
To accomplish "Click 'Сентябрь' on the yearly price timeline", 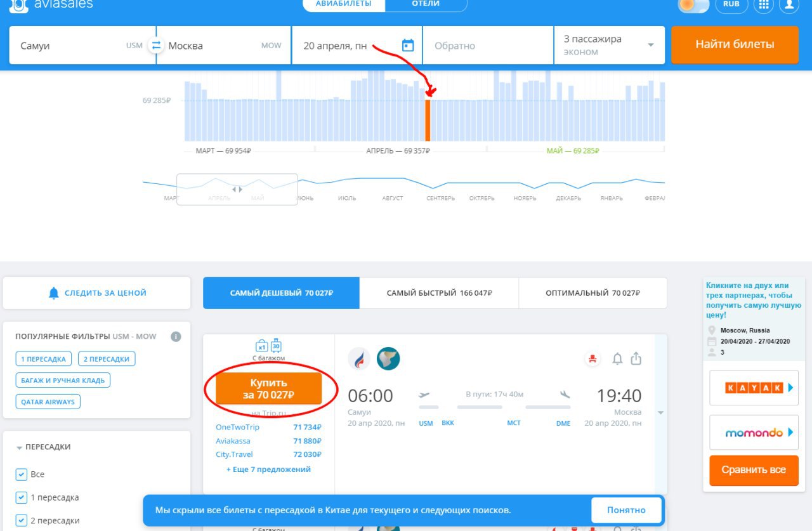I will pyautogui.click(x=440, y=198).
